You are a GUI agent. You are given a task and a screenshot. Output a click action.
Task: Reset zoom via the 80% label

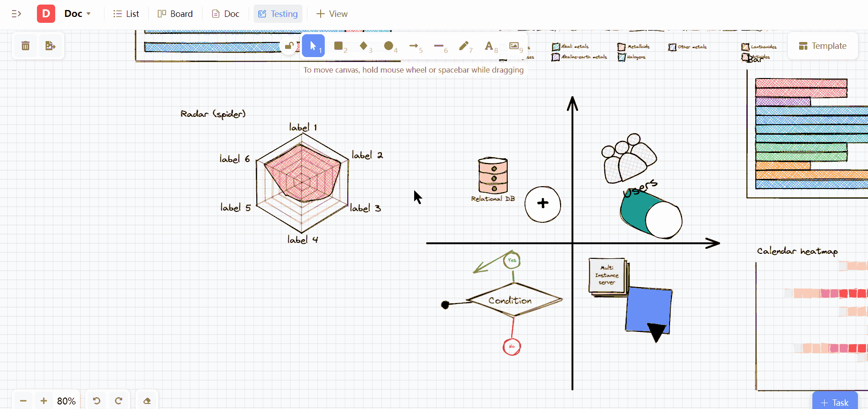click(x=66, y=401)
